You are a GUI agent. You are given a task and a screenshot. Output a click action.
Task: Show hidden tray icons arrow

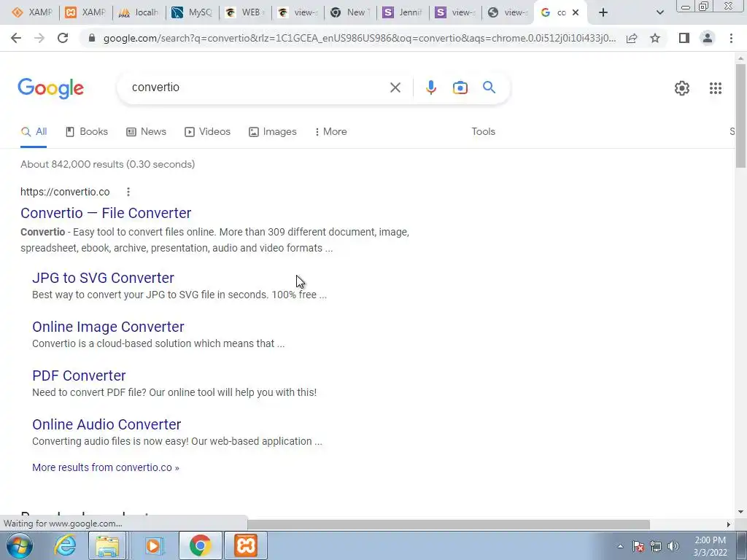click(x=620, y=546)
